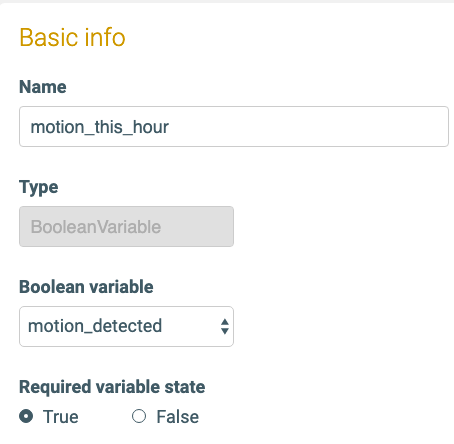Focus the Name input field
Image resolution: width=454 pixels, height=444 pixels.
pyautogui.click(x=234, y=126)
